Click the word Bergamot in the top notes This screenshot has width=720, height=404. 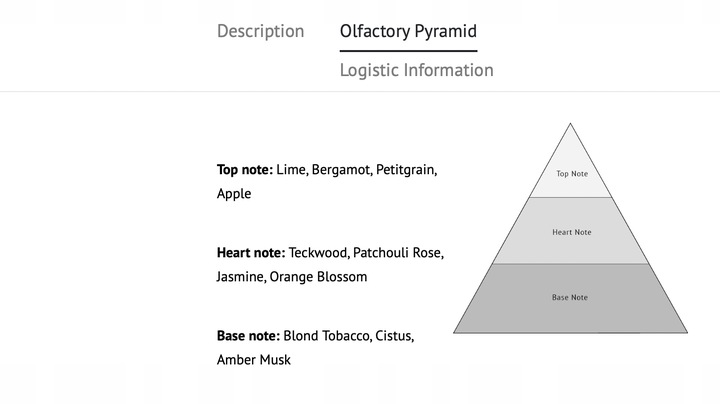(340, 170)
